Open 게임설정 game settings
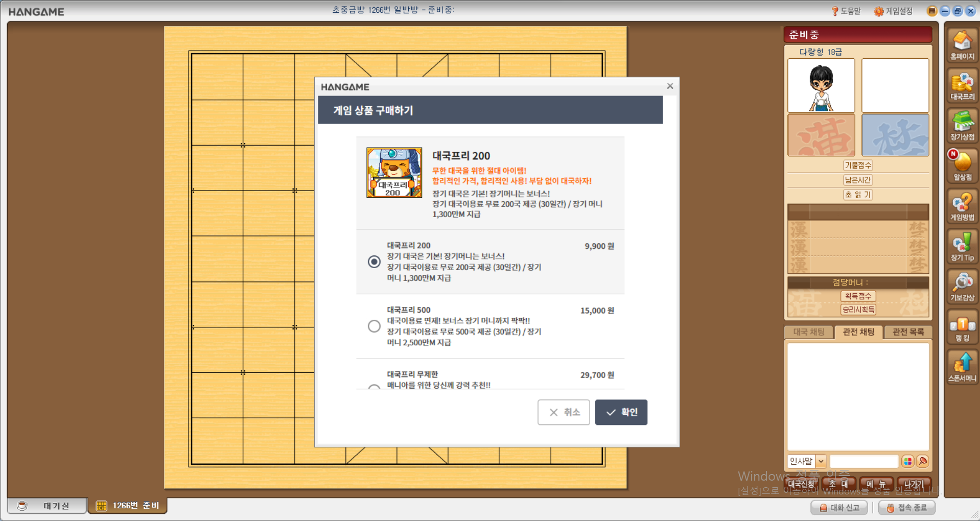Image resolution: width=980 pixels, height=521 pixels. [x=893, y=11]
